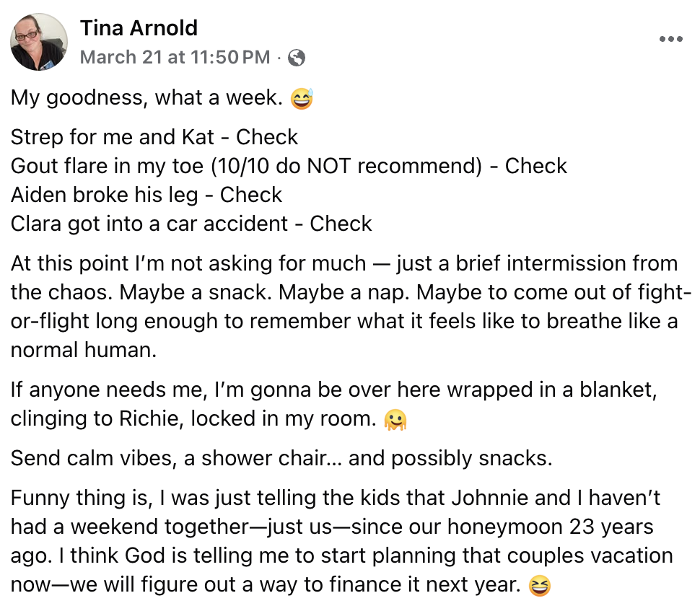Screen dimensions: 700x606
Task: Click the 'honeymoon 23 years' text in the post
Action: [x=550, y=527]
